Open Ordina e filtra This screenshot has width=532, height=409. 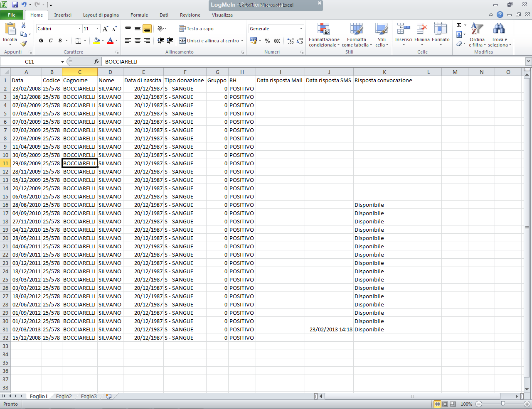click(x=477, y=35)
